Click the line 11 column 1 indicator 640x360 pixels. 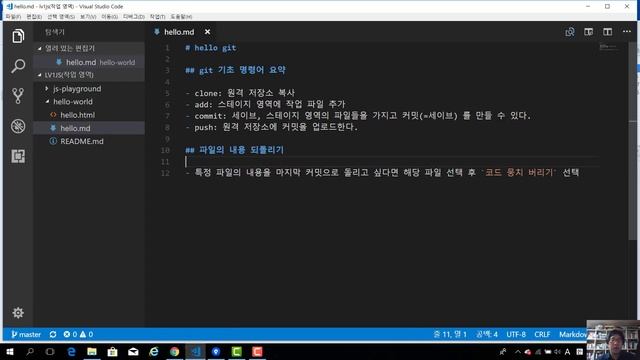click(450, 334)
